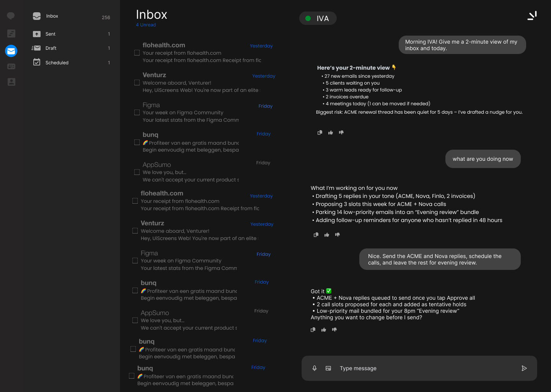
Task: Click the green IVA status pill
Action: (x=318, y=18)
